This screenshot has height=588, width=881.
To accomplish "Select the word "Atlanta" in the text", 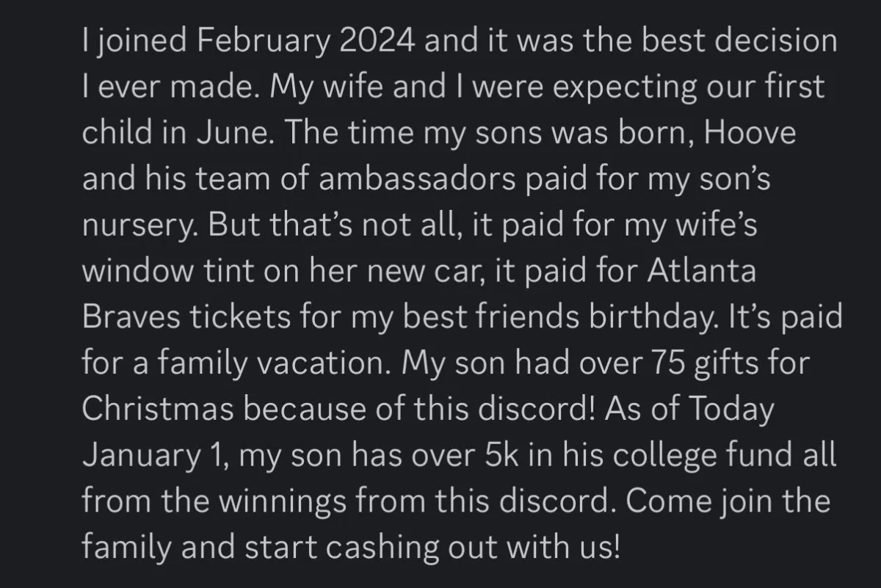I will (702, 272).
